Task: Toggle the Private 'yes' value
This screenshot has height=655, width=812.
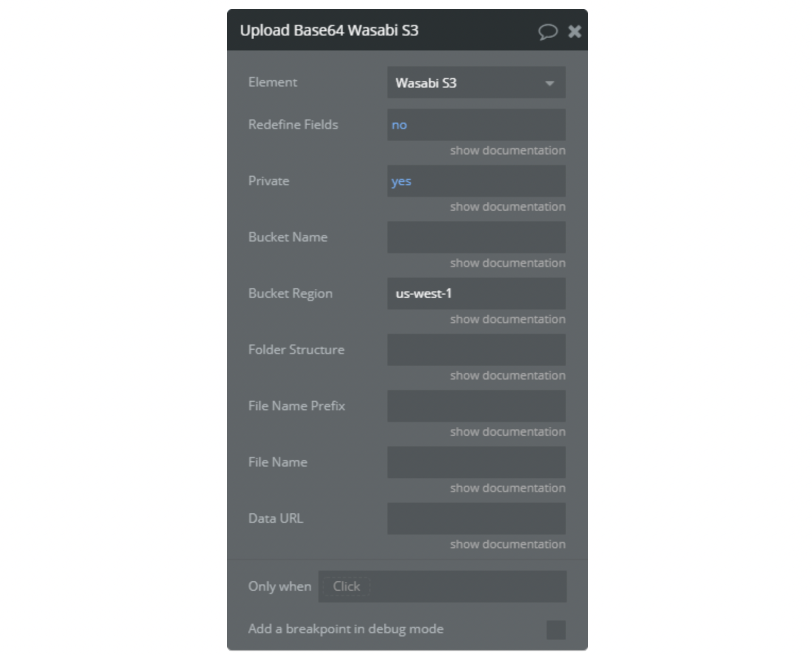Action: pos(401,182)
